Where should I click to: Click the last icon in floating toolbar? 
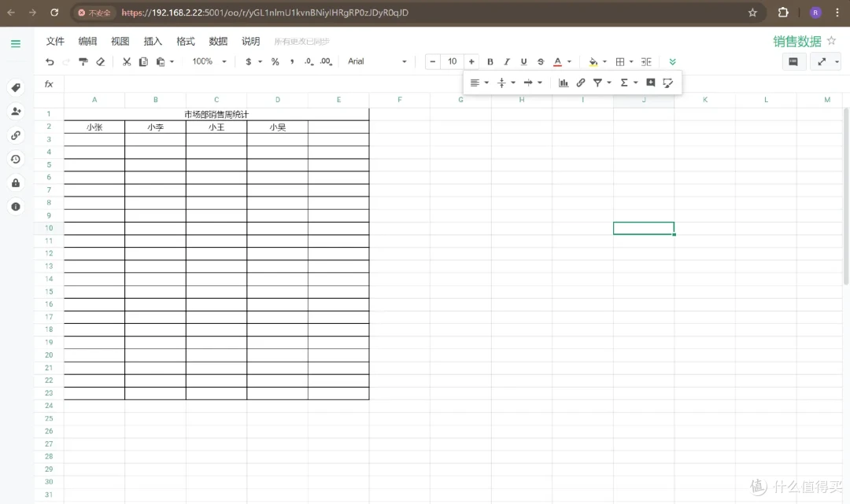tap(668, 83)
